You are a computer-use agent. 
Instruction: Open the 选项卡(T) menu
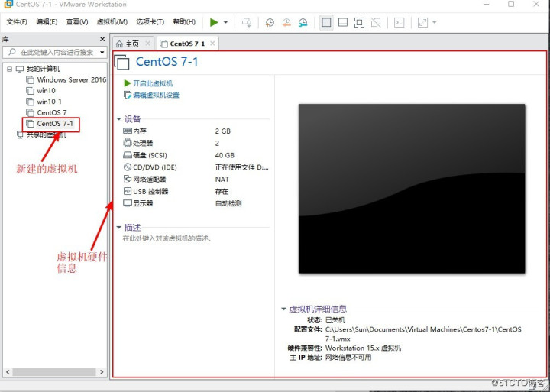(x=150, y=21)
